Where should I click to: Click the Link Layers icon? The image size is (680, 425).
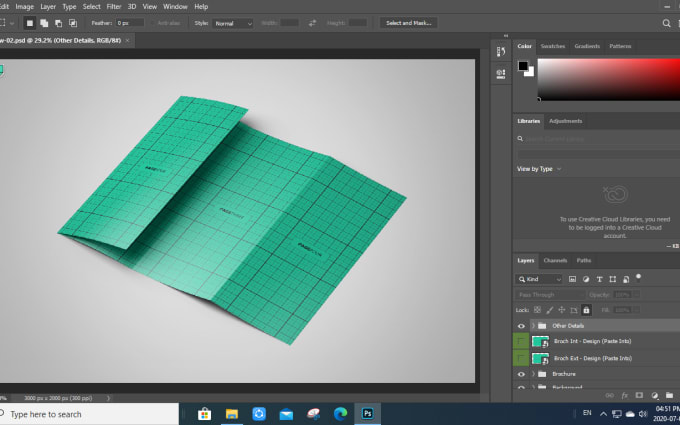(609, 395)
